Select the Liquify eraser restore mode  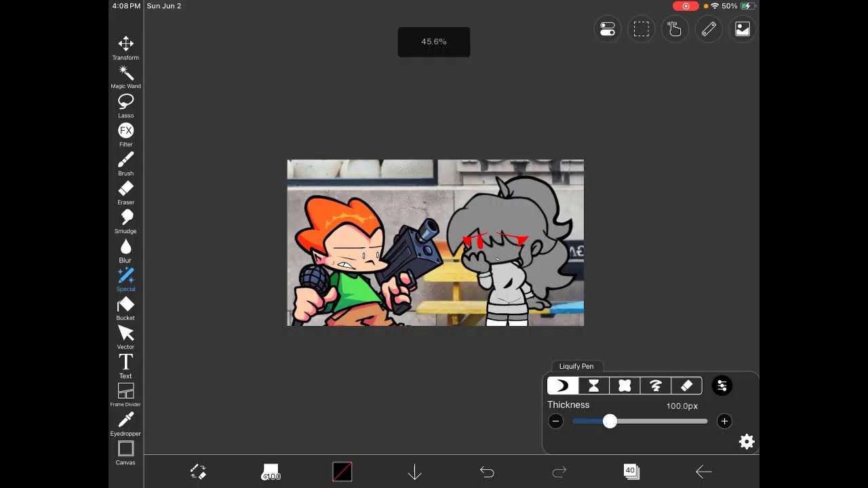tap(686, 386)
